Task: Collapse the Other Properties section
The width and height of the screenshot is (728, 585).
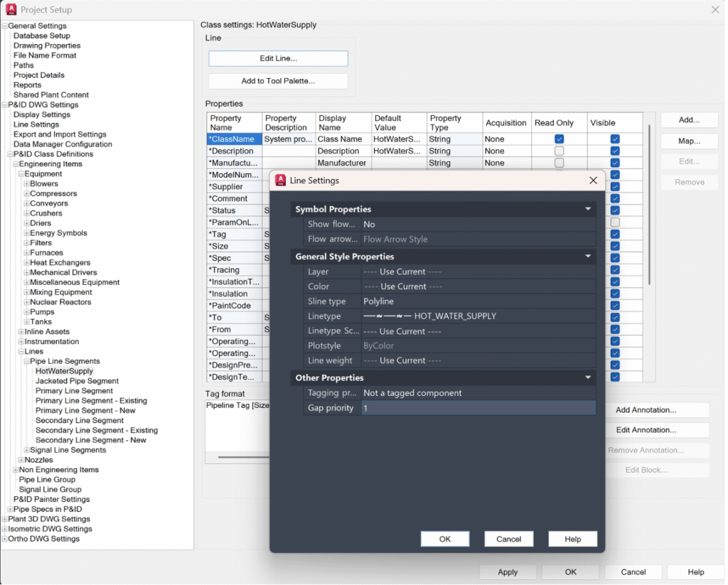Action: 588,377
